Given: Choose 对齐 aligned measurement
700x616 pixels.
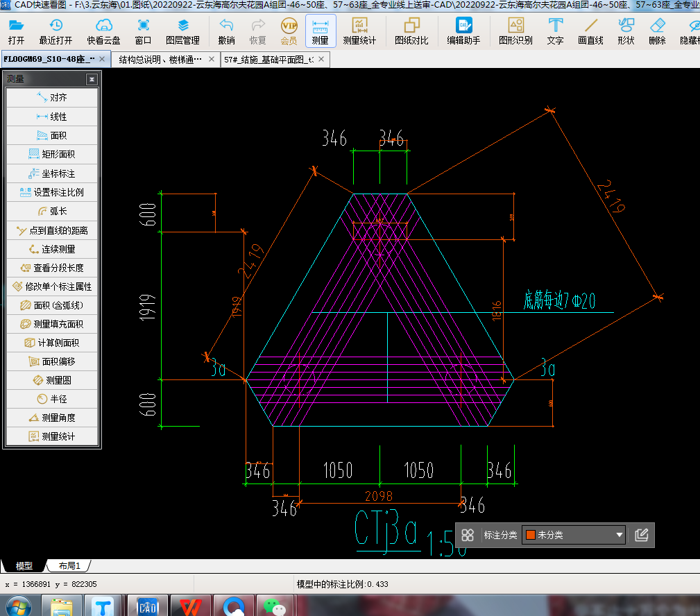Looking at the screenshot, I should [x=52, y=97].
